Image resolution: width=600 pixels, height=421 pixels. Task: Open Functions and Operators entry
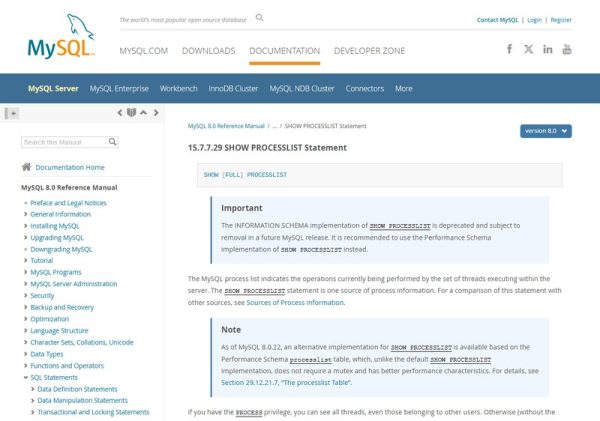tap(67, 366)
